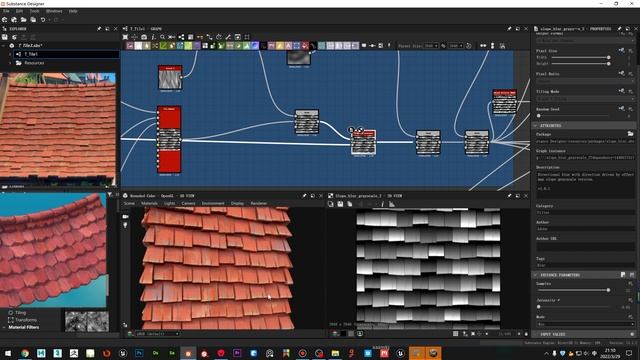
Task: Pin the Explorer panel
Action: [x=99, y=29]
